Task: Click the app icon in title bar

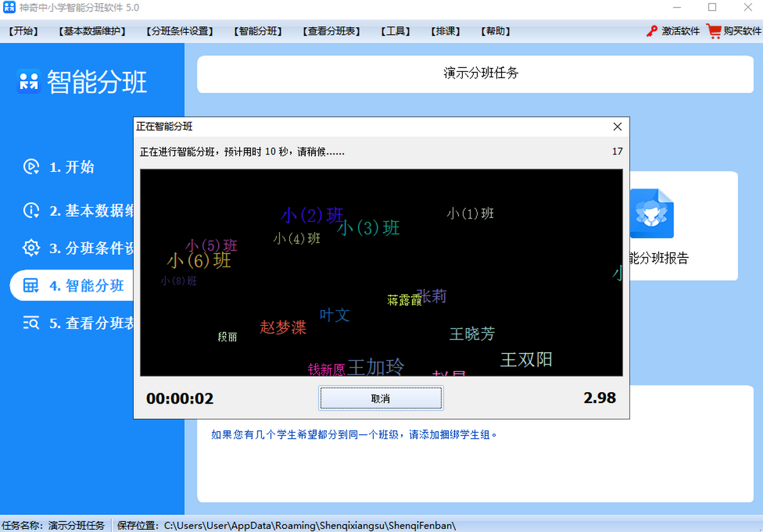Action: tap(9, 8)
